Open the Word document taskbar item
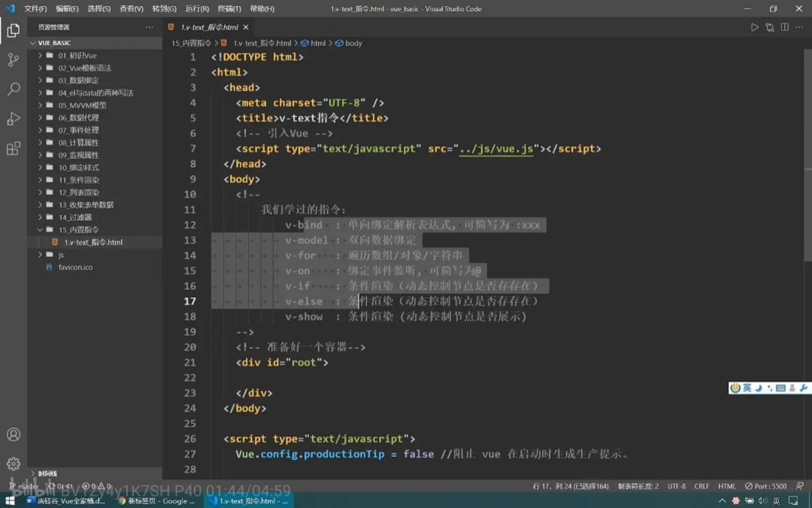 tap(67, 501)
